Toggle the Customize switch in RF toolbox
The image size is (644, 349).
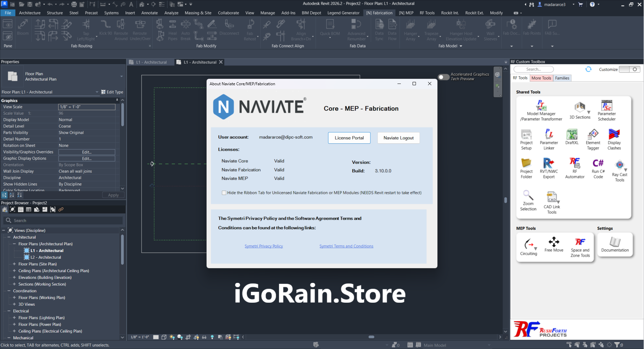(x=629, y=69)
